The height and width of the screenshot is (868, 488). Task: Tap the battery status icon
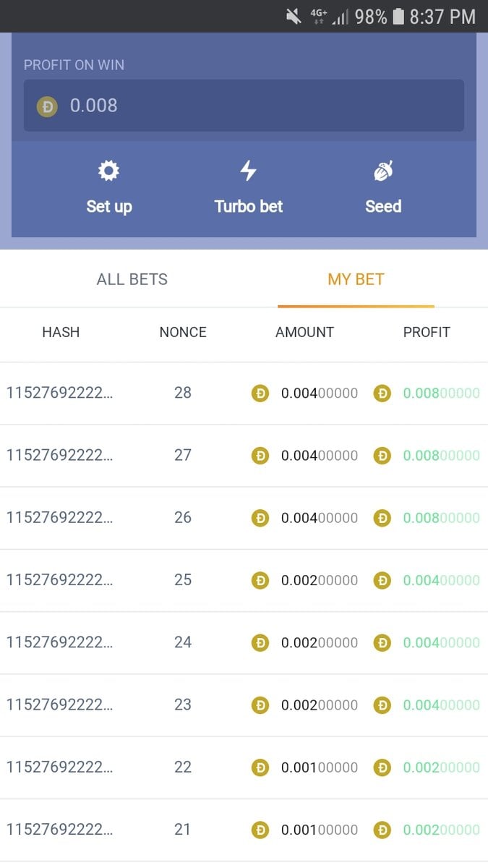pyautogui.click(x=398, y=17)
